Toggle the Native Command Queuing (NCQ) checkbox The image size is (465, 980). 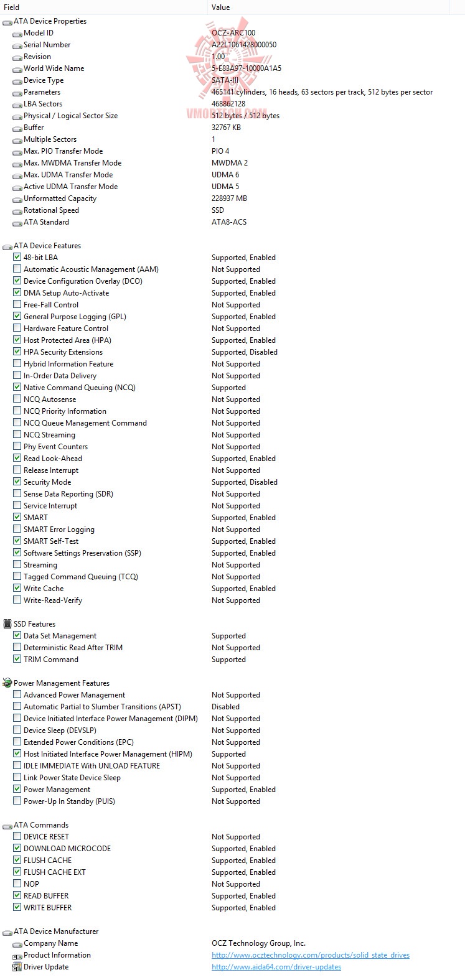click(17, 387)
